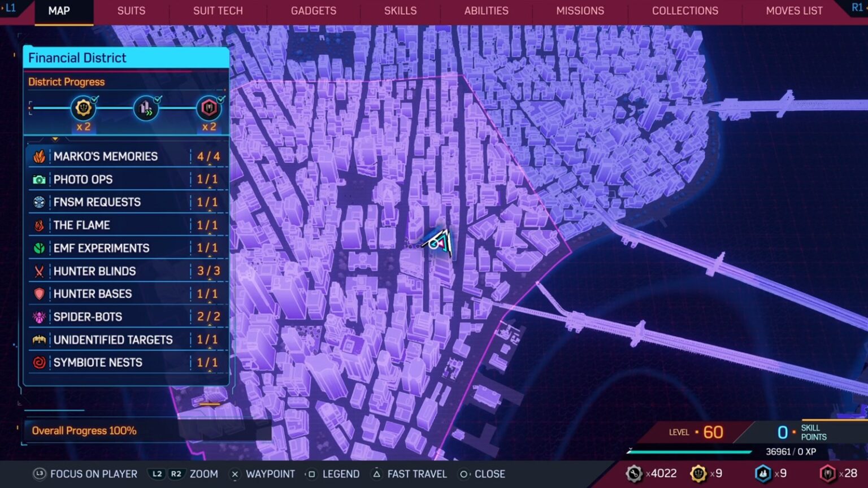
Task: Click the FNSM Requests icon
Action: click(x=39, y=202)
